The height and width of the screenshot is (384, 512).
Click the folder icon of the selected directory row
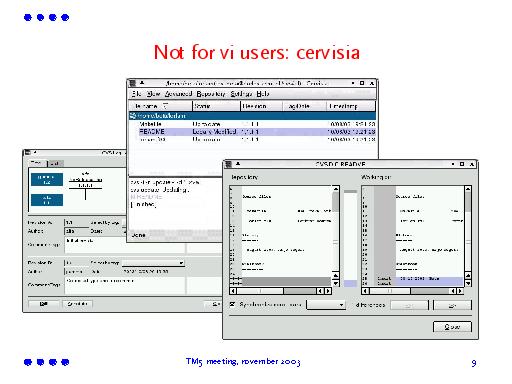coord(133,116)
